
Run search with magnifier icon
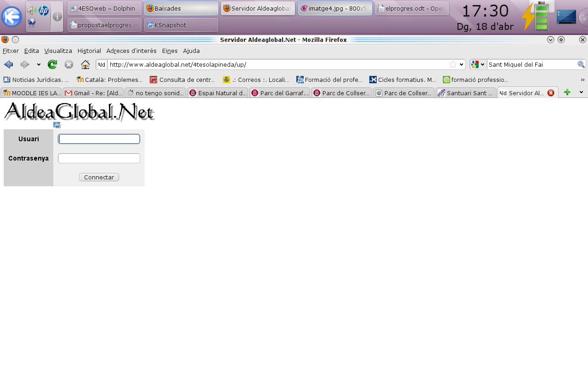[x=581, y=64]
